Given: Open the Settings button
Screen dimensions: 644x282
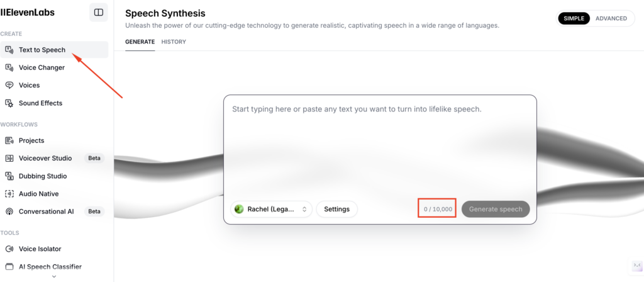Looking at the screenshot, I should coord(336,209).
